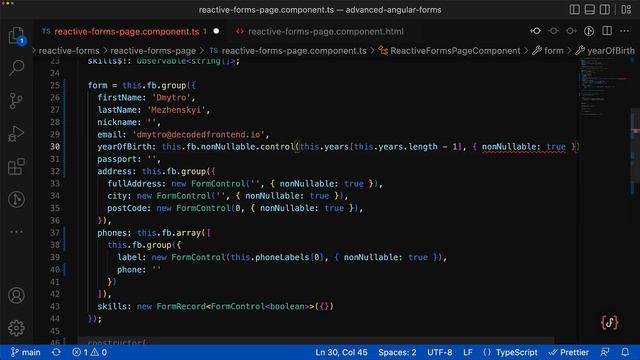
Task: Click unsaved dot on component.ts tab
Action: click(216, 31)
